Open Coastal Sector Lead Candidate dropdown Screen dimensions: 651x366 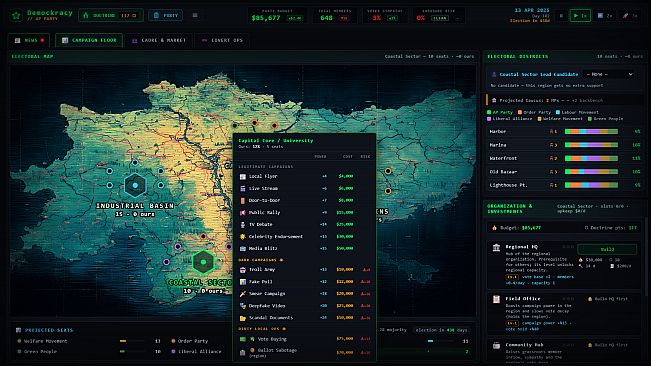point(609,74)
